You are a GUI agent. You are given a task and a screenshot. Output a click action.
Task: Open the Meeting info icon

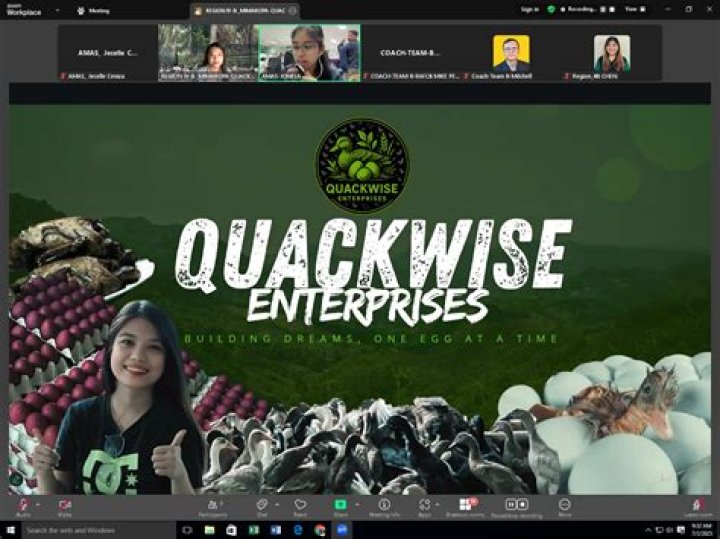click(385, 505)
